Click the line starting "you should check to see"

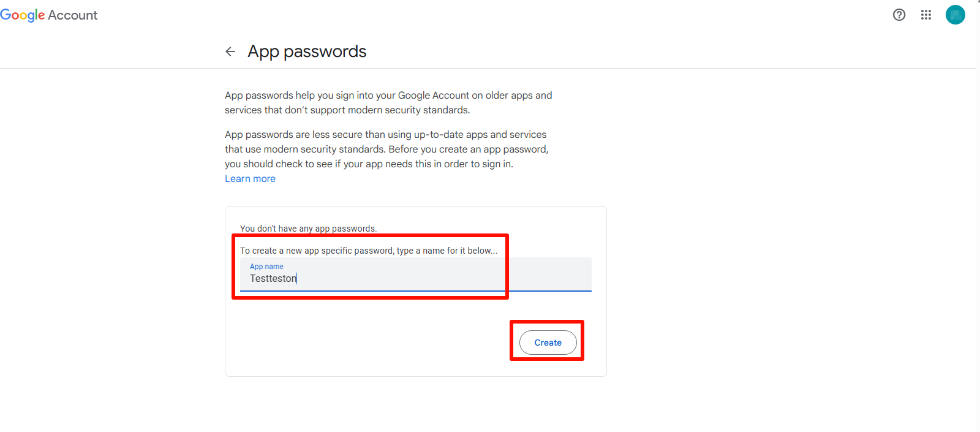pos(369,164)
